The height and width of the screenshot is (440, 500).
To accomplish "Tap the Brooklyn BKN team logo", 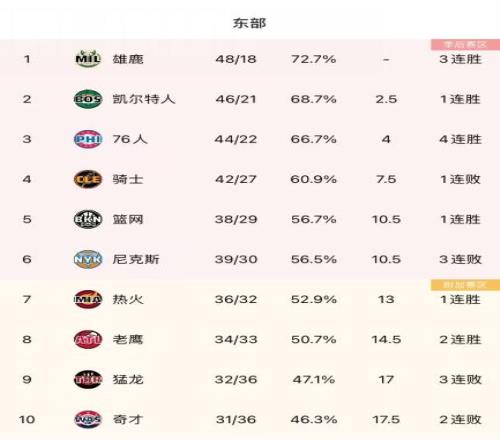I will point(88,219).
